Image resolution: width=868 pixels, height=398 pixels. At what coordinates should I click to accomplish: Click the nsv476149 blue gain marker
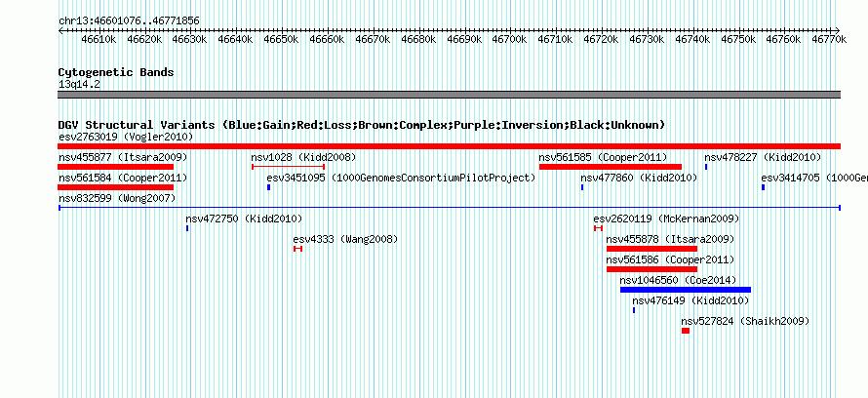coord(634,310)
